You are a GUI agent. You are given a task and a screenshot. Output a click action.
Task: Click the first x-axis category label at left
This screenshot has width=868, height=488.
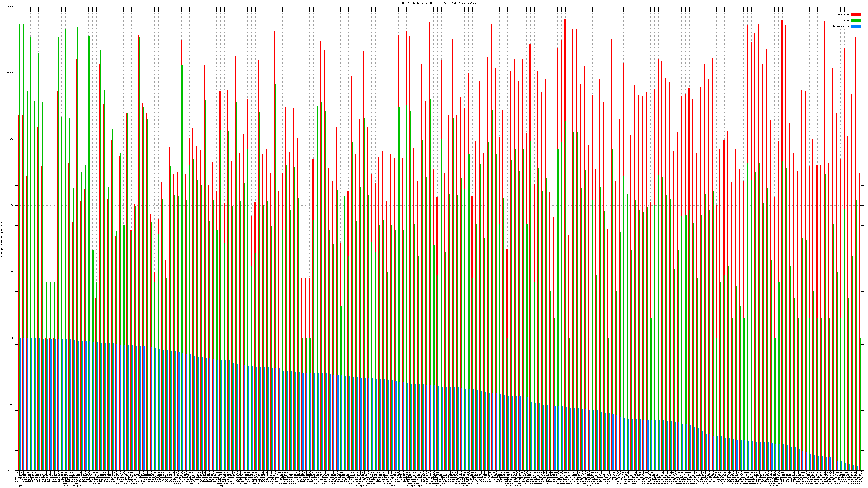[x=18, y=479]
